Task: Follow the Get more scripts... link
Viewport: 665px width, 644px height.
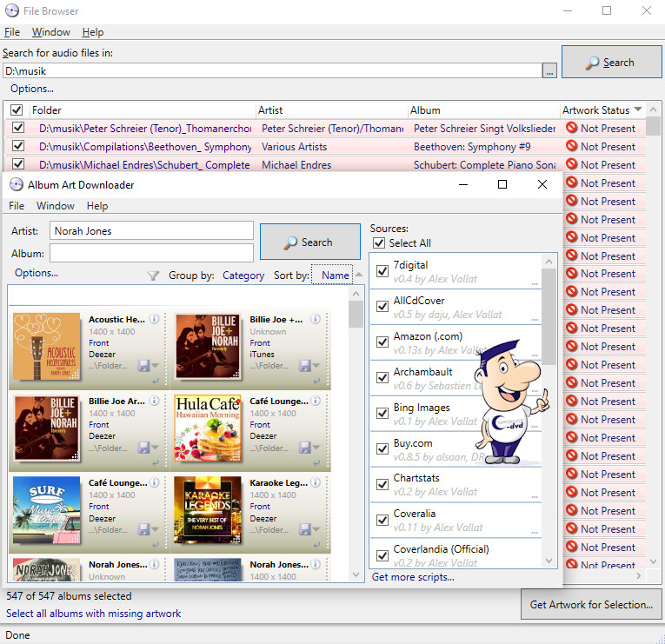Action: (x=413, y=577)
